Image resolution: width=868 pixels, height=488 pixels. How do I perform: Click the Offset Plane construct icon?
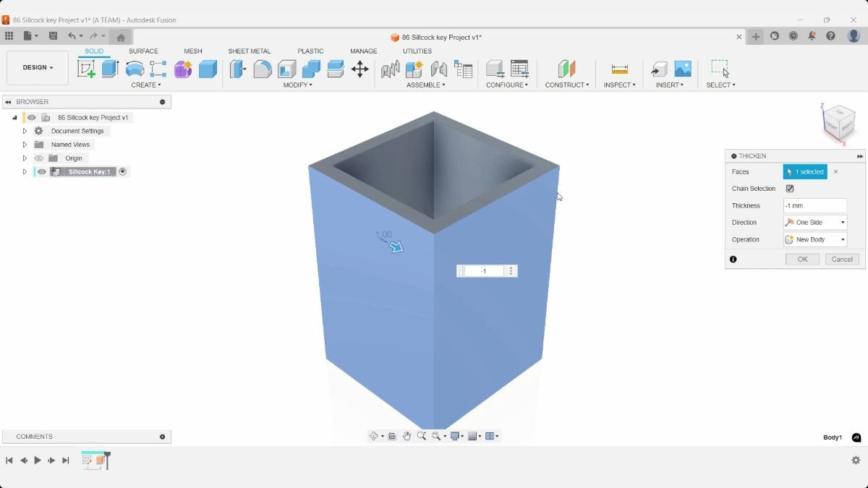coord(566,69)
